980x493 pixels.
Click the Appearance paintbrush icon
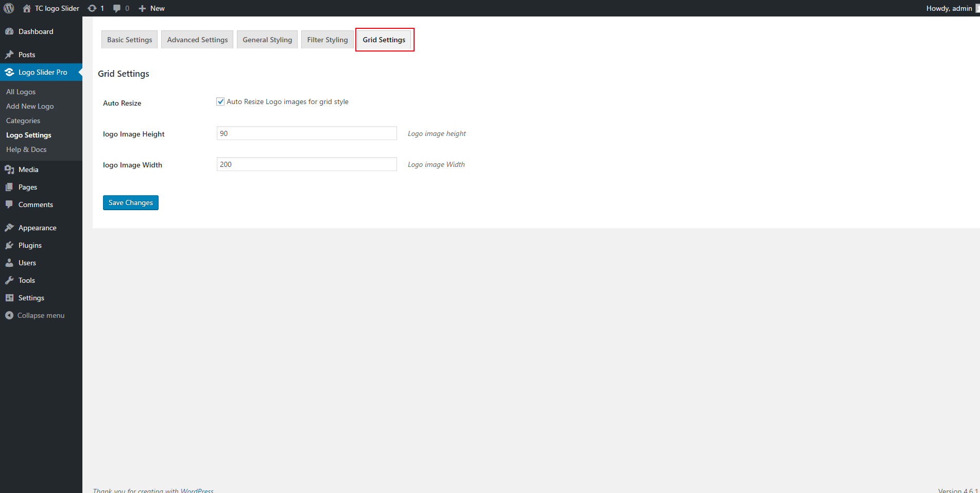pos(9,228)
